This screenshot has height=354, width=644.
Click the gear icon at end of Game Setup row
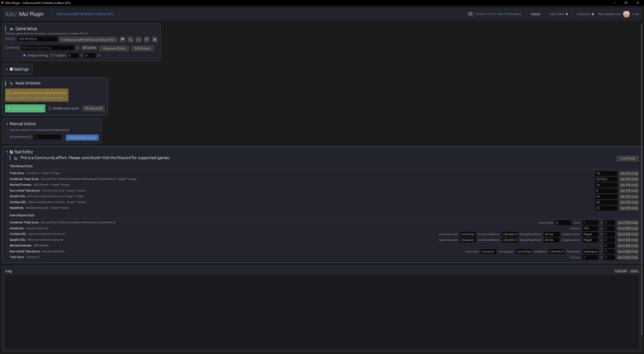(x=154, y=40)
